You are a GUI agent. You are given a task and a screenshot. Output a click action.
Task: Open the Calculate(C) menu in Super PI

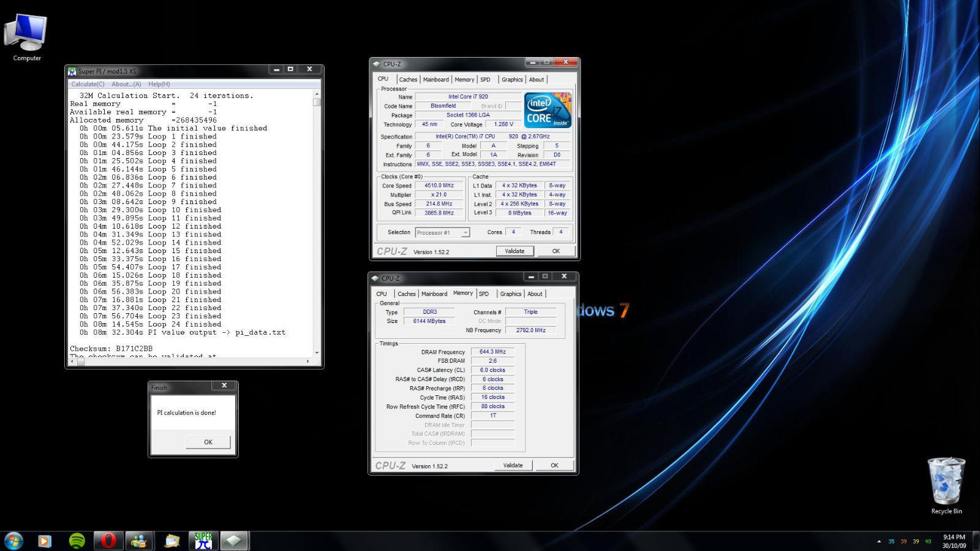88,84
